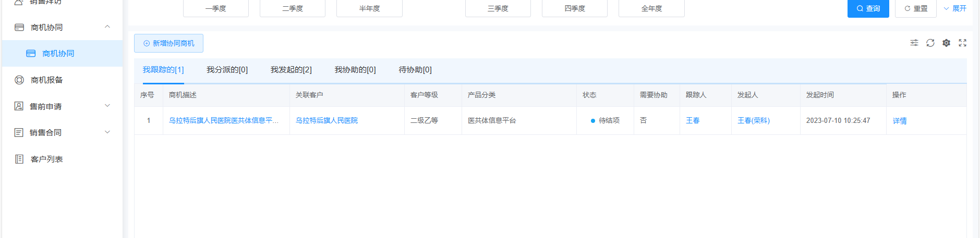980x238 pixels.
Task: Click the 商机报备 sidebar icon
Action: [19, 80]
